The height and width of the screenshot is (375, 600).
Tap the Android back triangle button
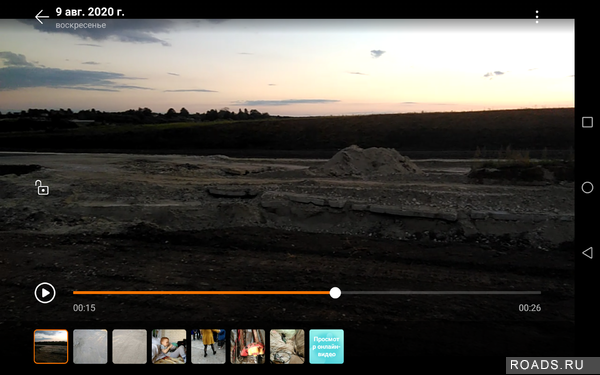pyautogui.click(x=587, y=253)
